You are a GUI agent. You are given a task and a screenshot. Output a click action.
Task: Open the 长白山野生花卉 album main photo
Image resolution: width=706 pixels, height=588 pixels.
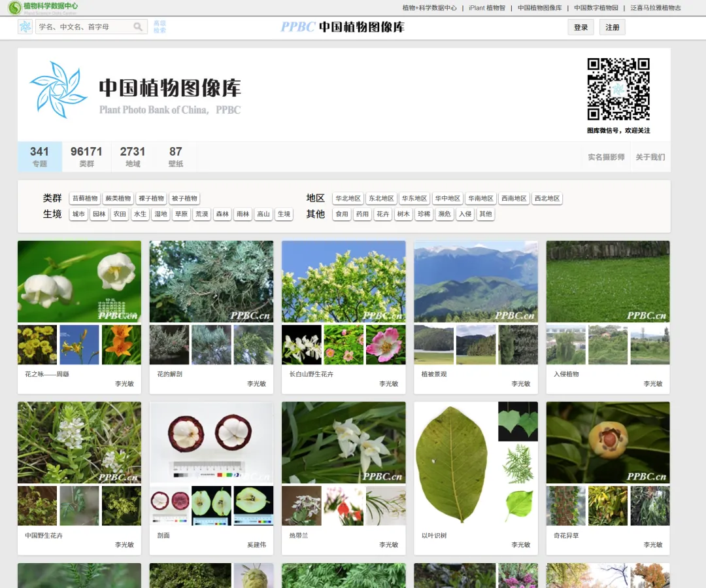pyautogui.click(x=344, y=282)
